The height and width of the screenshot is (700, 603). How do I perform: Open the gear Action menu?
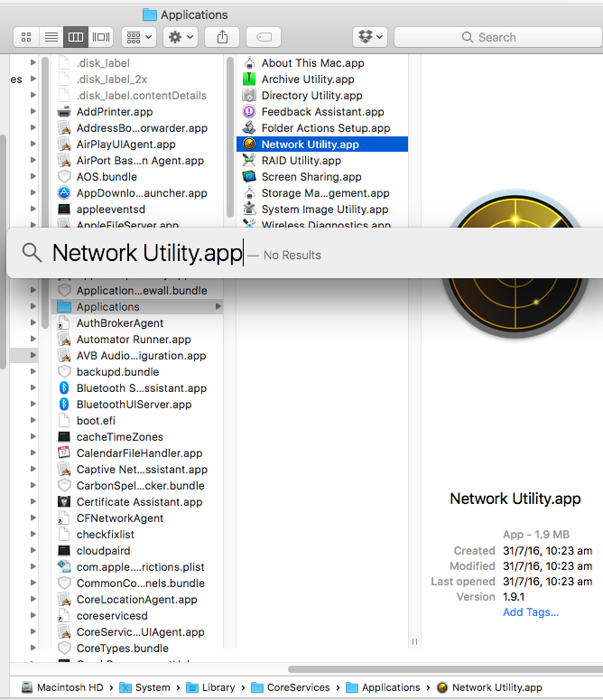(x=181, y=37)
